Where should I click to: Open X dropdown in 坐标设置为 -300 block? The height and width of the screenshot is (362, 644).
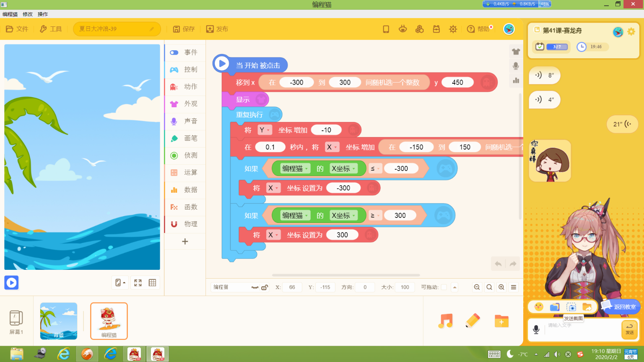pyautogui.click(x=273, y=188)
